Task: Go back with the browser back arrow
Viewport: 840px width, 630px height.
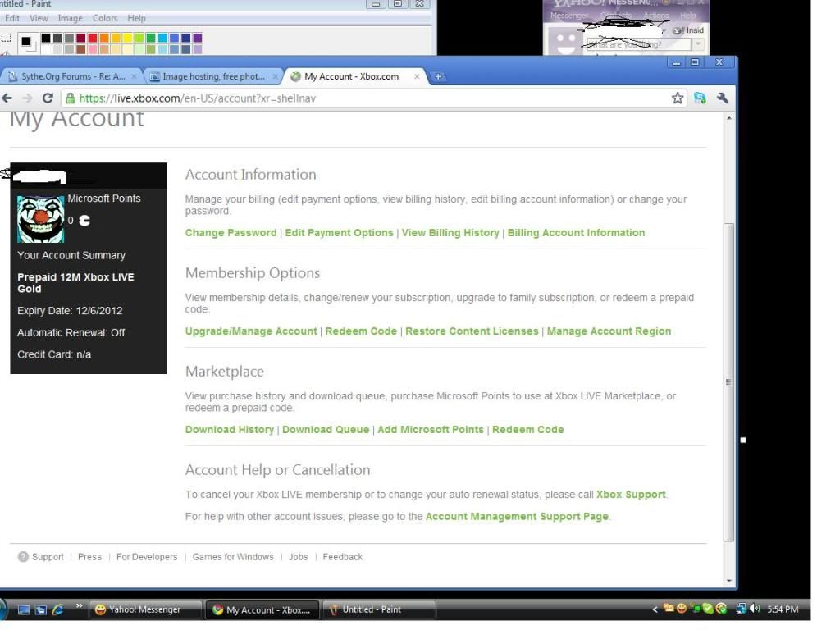Action: [x=7, y=98]
